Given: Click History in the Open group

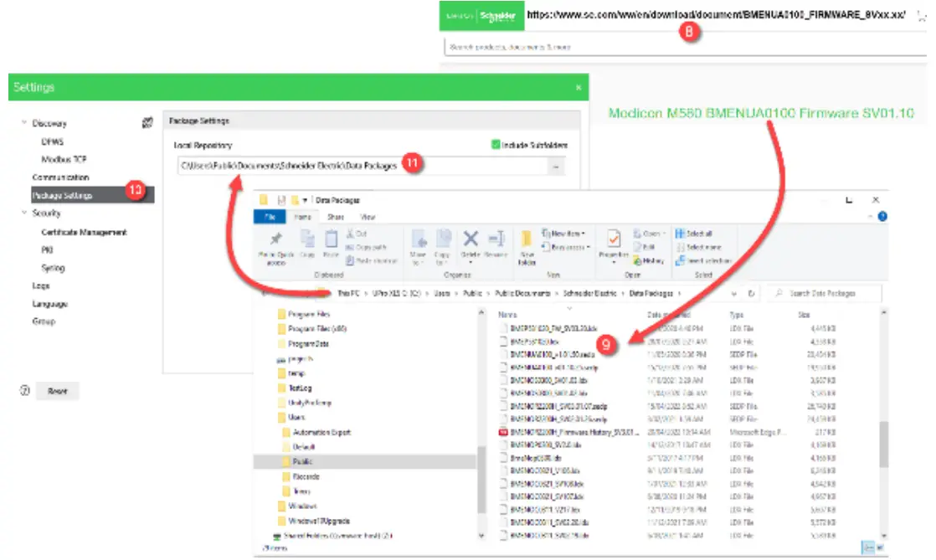Looking at the screenshot, I should (649, 260).
